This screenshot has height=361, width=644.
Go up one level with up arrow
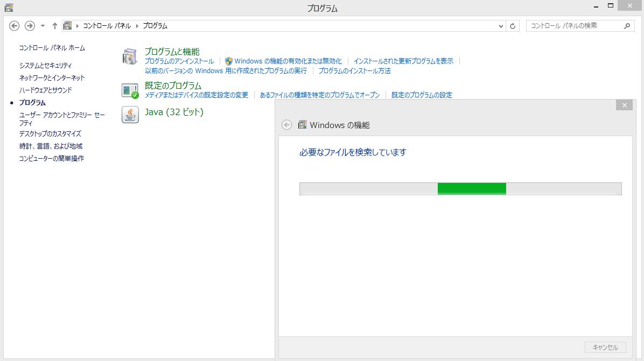54,26
